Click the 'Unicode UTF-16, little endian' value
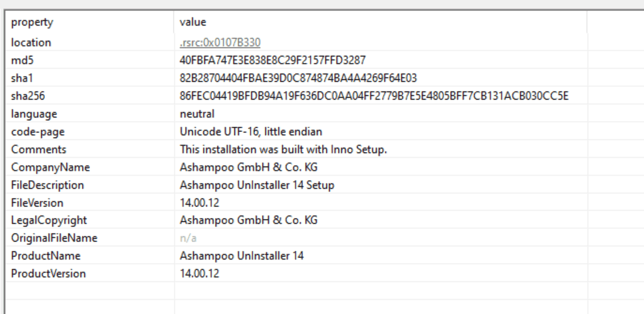This screenshot has width=644, height=314. 251,131
